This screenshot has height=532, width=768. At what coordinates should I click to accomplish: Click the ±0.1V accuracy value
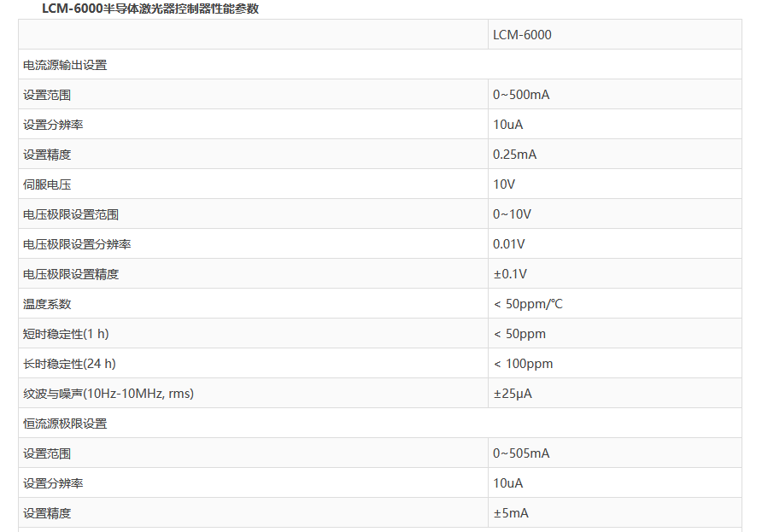point(510,274)
